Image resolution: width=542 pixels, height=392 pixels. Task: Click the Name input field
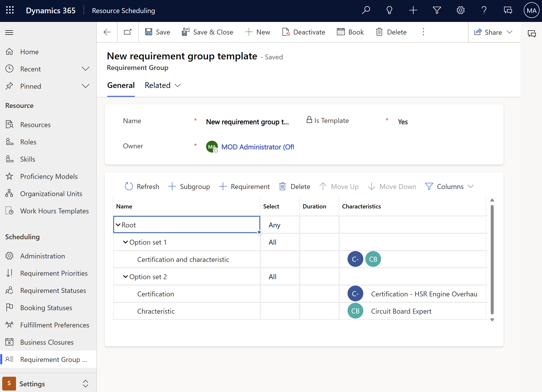pos(248,121)
